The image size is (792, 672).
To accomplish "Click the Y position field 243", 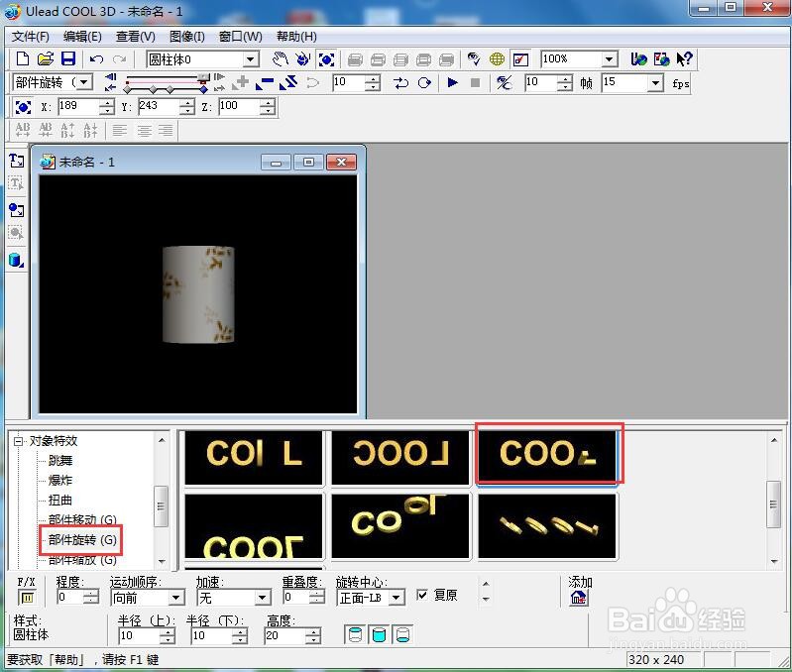I will coord(159,106).
